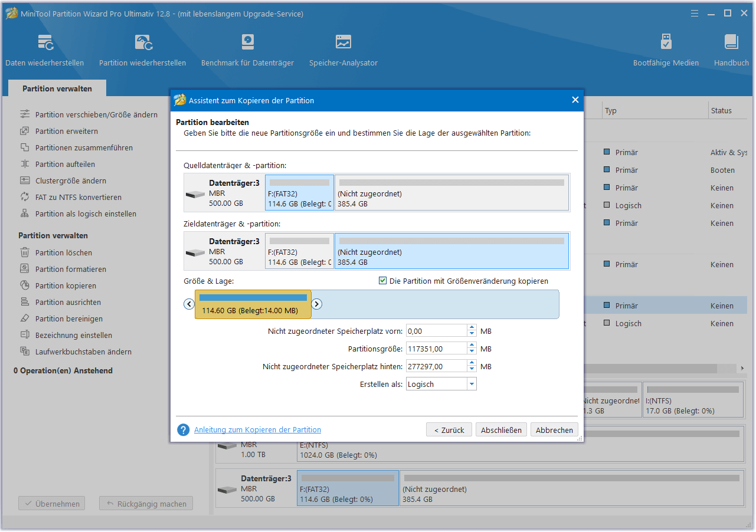Click Rückgängig machen button
This screenshot has height=532, width=756.
click(146, 504)
